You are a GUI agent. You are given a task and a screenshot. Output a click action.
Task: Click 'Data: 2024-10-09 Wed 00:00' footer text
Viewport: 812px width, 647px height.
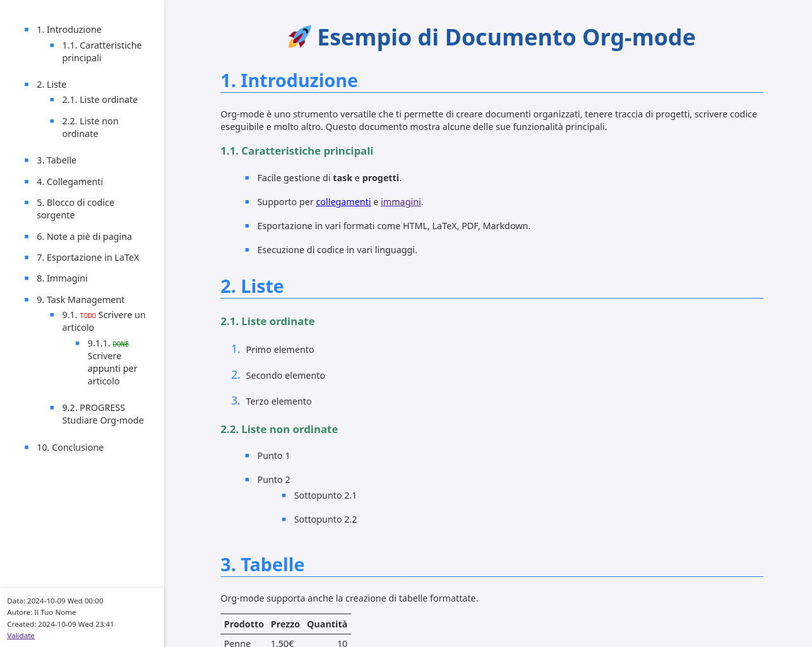coord(55,601)
